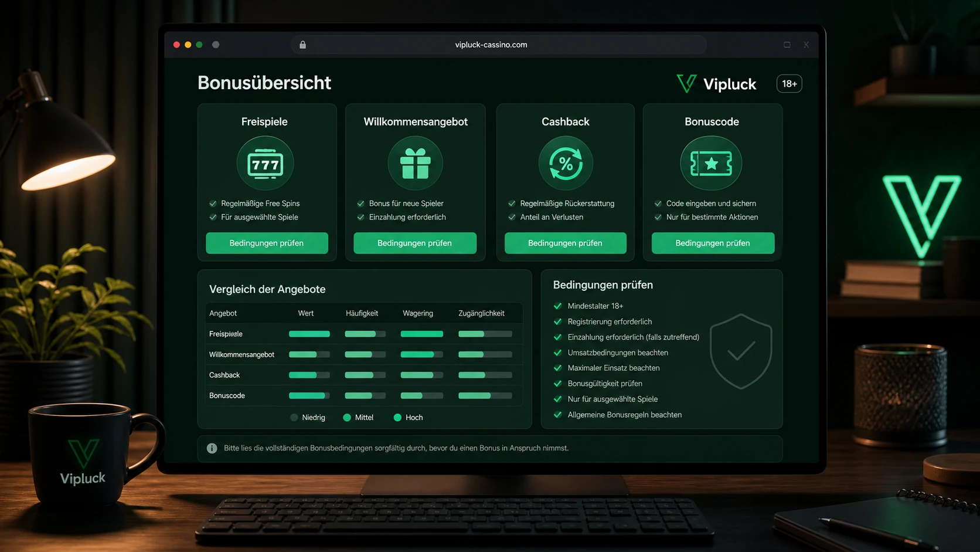980x552 pixels.
Task: Click checkmark beside Anteil an Verlusten
Action: coord(512,217)
